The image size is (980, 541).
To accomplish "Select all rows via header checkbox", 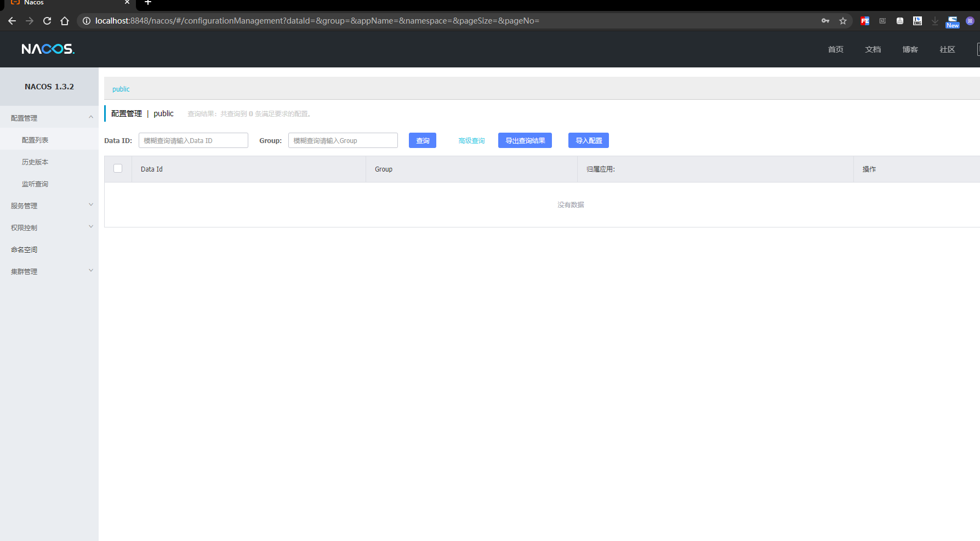I will tap(118, 168).
